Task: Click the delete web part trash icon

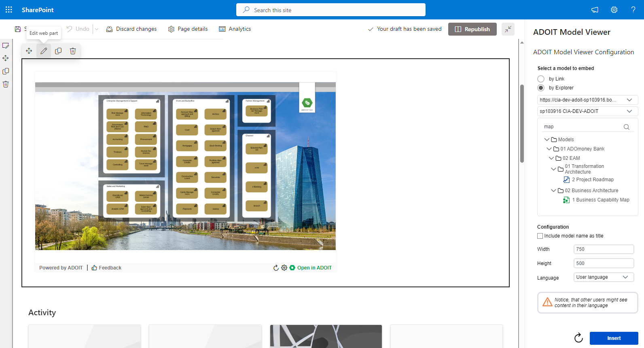Action: click(x=73, y=51)
